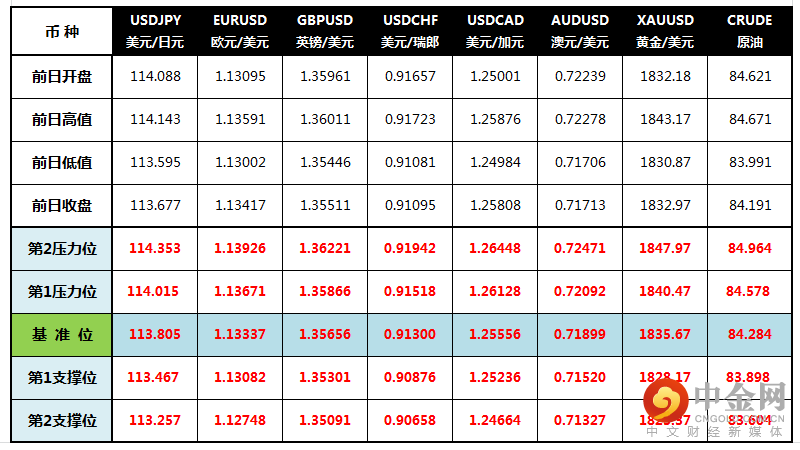Click gold previous high value 1843.17

point(665,119)
